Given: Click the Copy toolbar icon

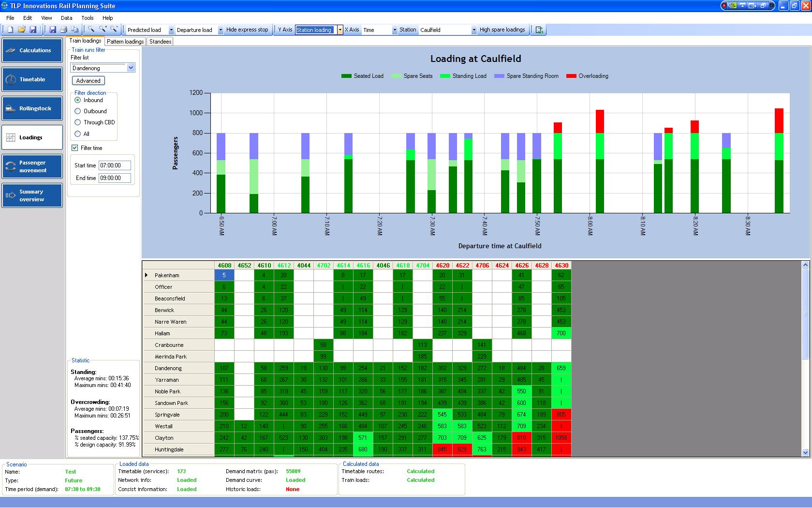Looking at the screenshot, I should (x=74, y=30).
